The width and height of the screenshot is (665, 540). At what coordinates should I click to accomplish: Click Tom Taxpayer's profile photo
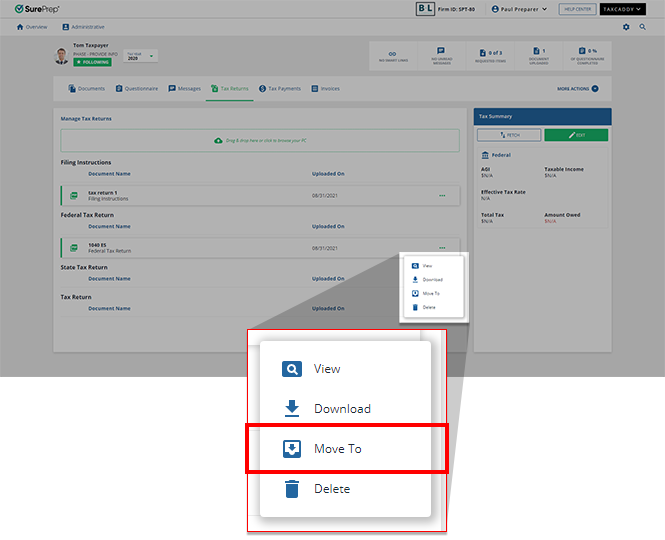pyautogui.click(x=62, y=56)
